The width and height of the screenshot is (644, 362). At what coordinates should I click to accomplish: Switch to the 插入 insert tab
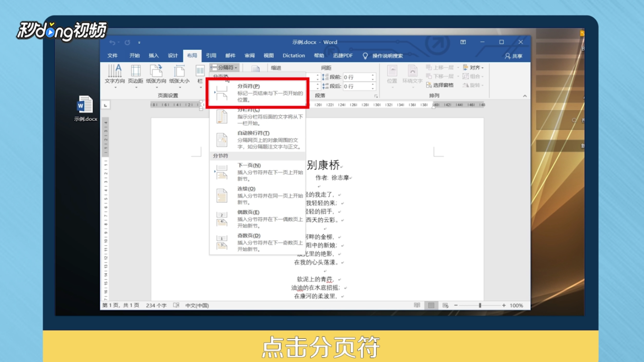tap(154, 55)
